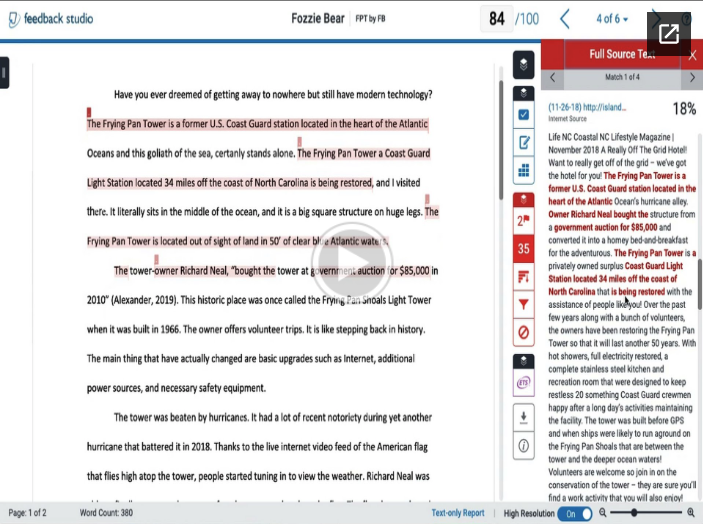Click the download arrow icon

[523, 418]
